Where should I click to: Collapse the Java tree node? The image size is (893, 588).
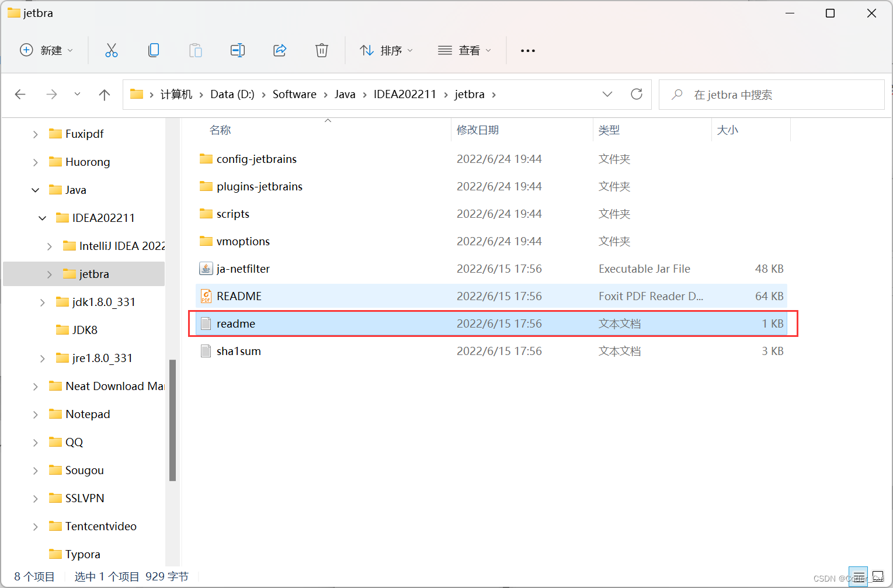coord(35,190)
